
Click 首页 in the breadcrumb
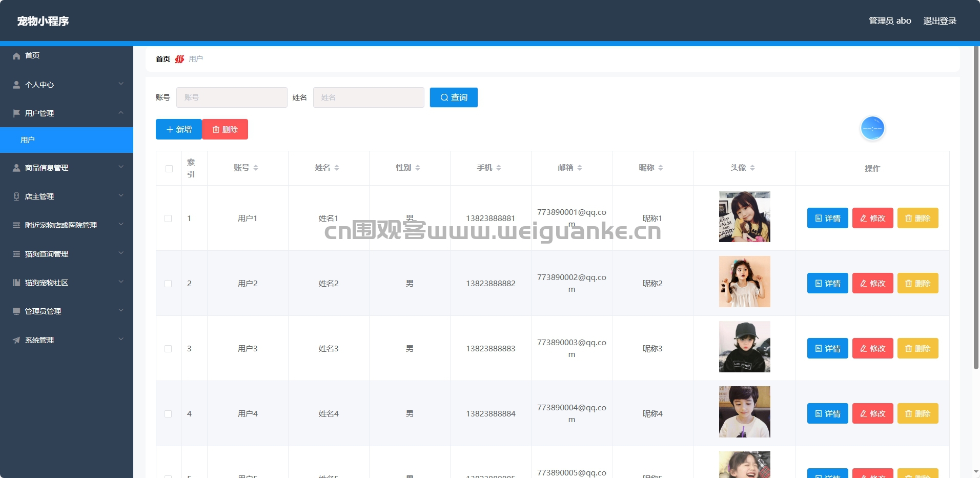pos(163,59)
